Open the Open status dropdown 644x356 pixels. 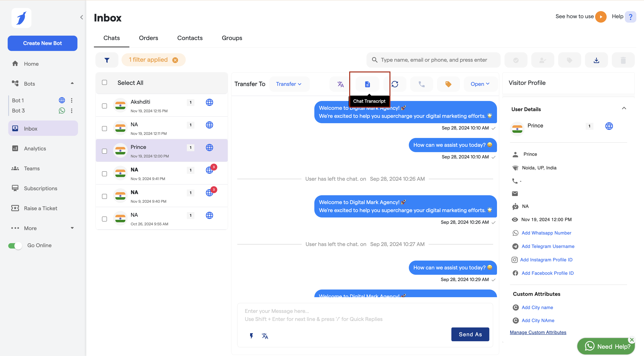tap(480, 84)
